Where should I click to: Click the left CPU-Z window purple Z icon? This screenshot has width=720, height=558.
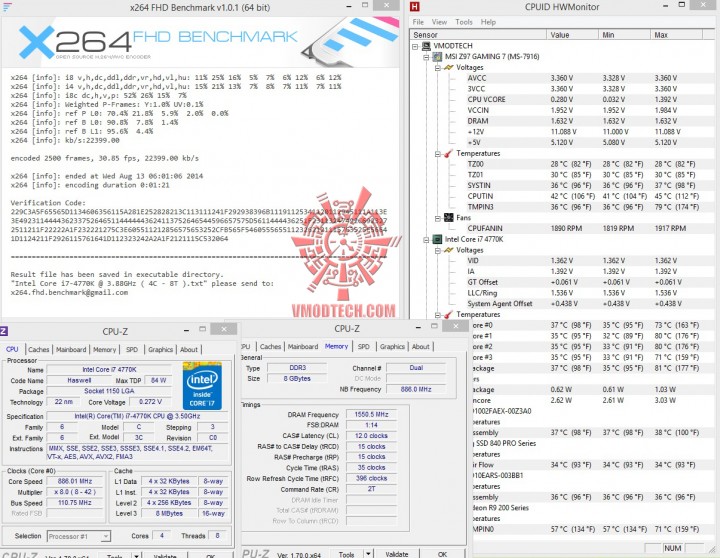[3, 331]
